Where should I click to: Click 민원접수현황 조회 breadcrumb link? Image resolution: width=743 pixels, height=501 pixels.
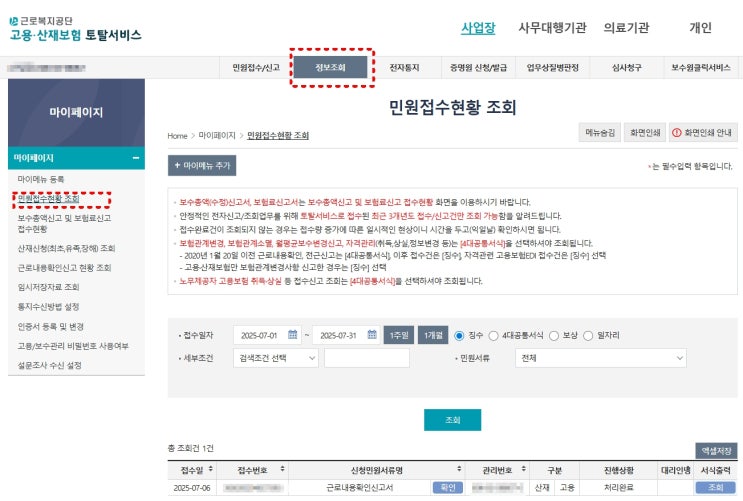(x=278, y=136)
